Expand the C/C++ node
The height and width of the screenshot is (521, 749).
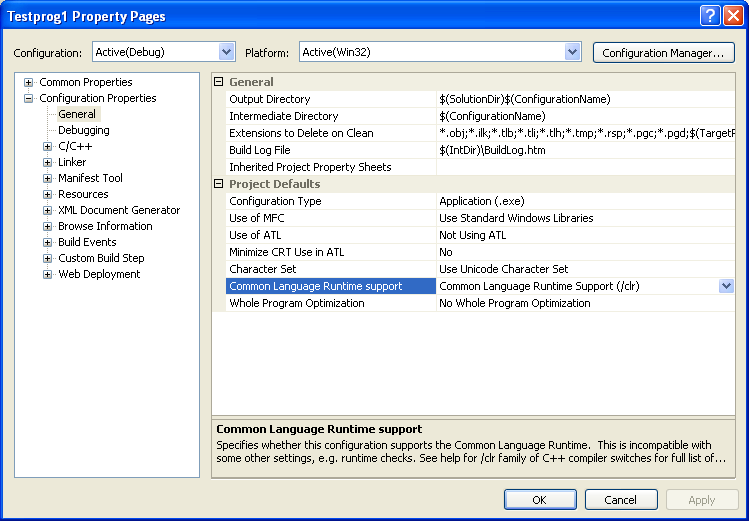[47, 147]
